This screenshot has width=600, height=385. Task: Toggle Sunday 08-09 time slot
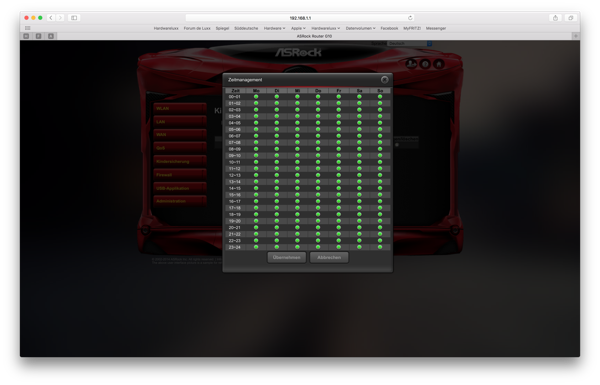tap(380, 149)
